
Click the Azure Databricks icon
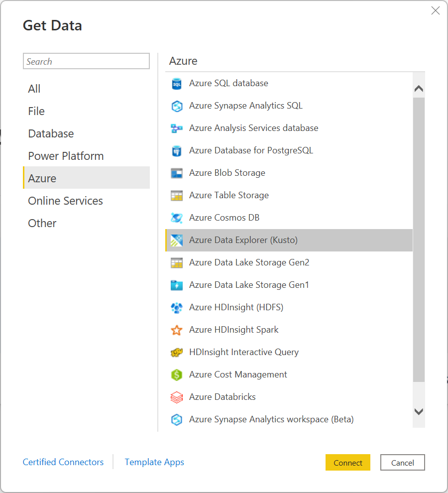[x=177, y=397]
